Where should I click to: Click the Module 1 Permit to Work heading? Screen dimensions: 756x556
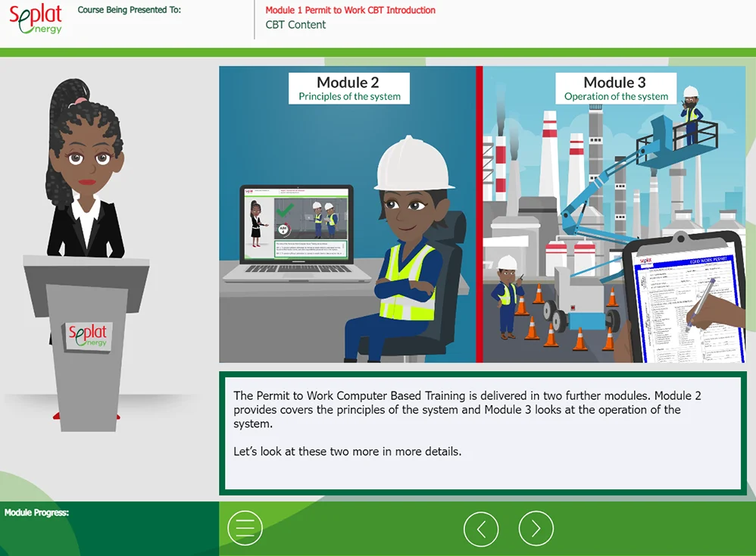350,11
